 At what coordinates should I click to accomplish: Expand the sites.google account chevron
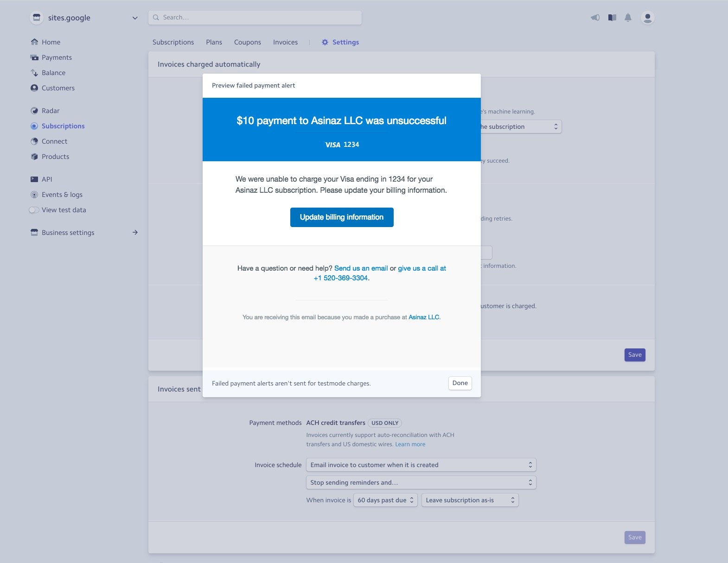[x=135, y=18]
